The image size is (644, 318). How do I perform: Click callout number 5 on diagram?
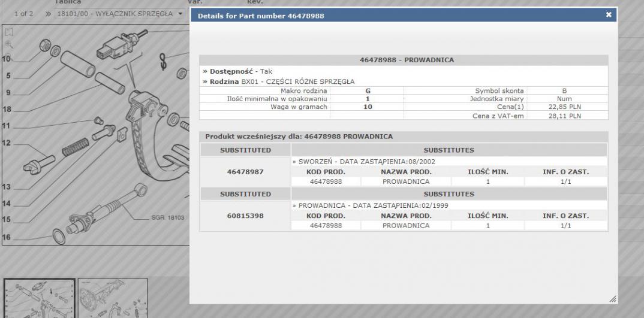click(x=8, y=76)
